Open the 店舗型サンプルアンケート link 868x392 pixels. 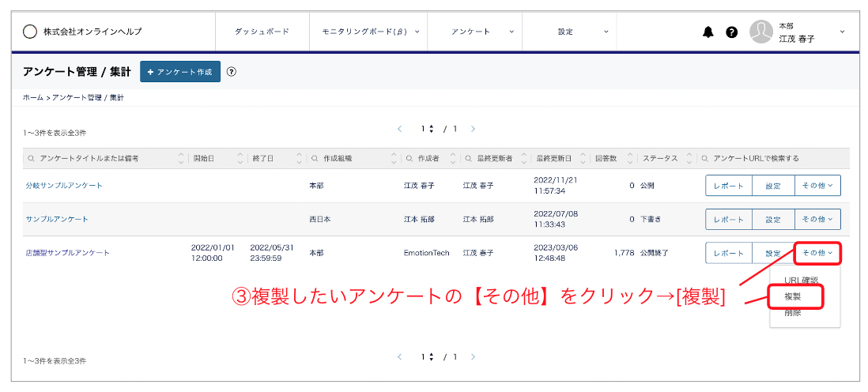(67, 252)
